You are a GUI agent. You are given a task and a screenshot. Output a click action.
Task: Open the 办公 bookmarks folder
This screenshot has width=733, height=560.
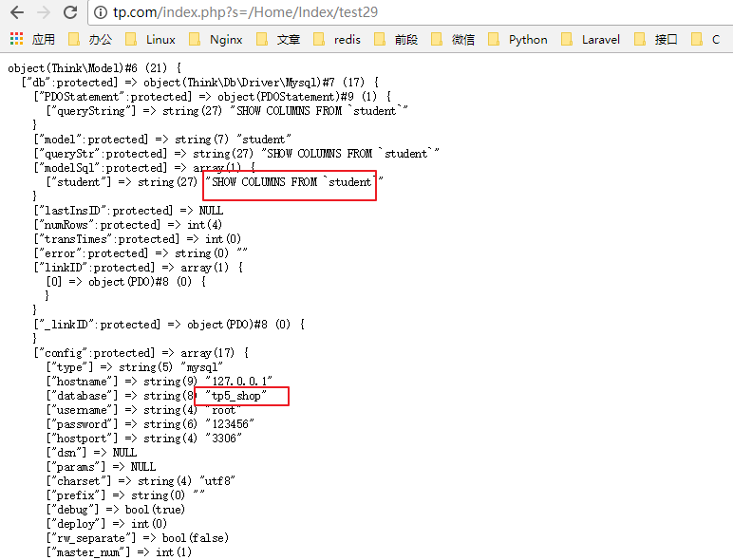coord(90,39)
